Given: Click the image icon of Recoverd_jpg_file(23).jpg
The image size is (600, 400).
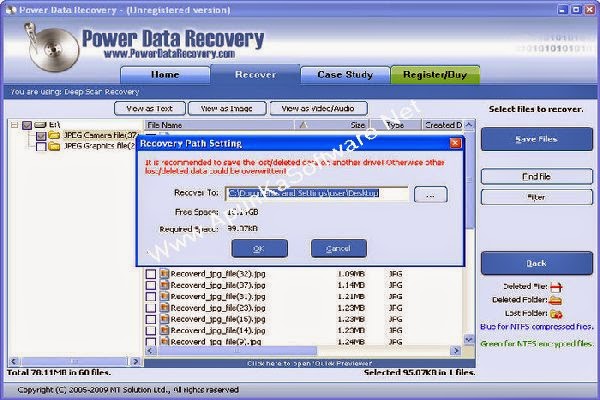Looking at the screenshot, I should coord(165,308).
